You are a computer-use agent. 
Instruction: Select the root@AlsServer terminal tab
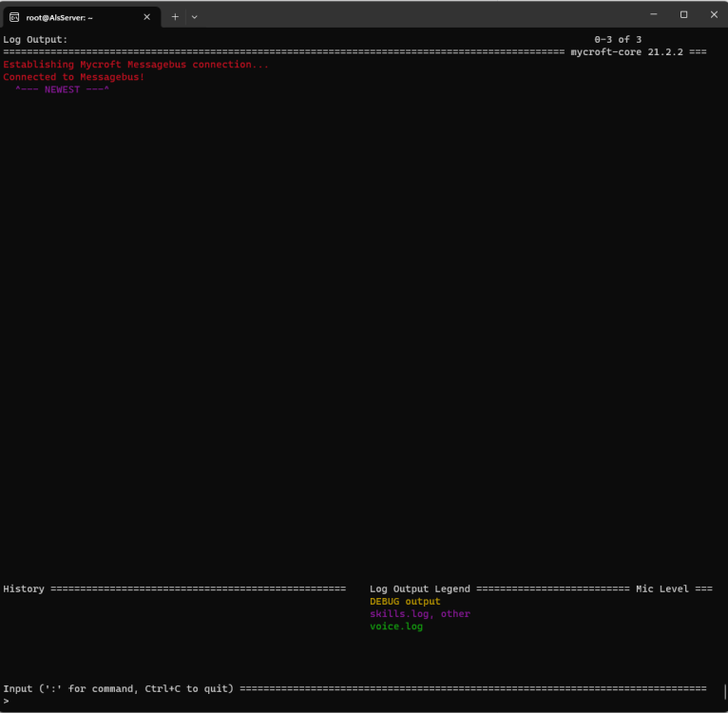coord(81,17)
